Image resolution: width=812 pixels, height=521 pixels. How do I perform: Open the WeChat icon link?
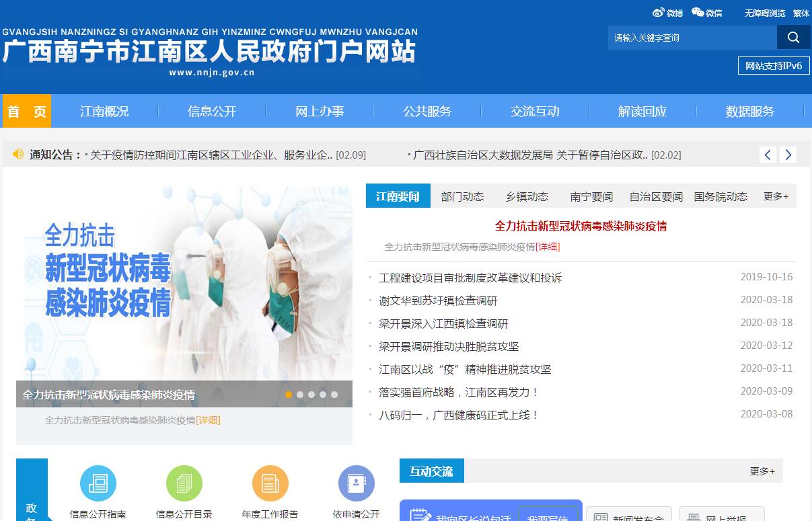pos(698,13)
